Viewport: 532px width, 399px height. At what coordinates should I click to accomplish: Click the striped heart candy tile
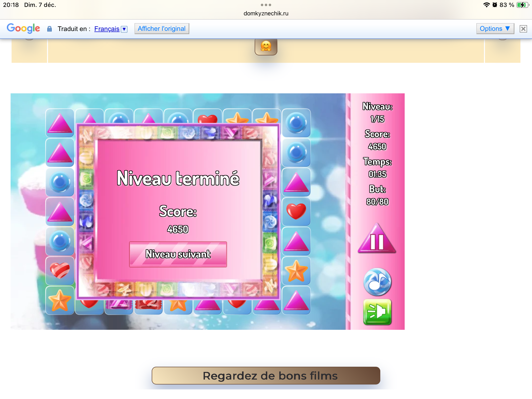click(60, 270)
